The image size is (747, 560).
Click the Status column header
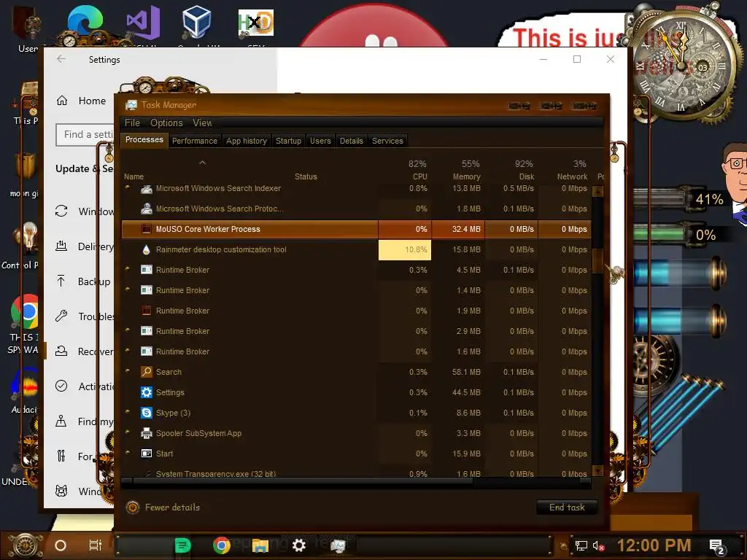click(x=306, y=176)
